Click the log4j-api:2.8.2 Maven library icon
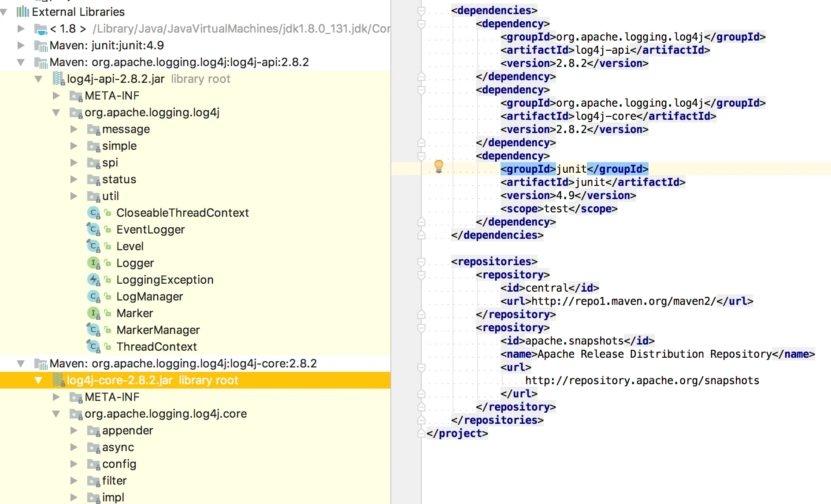 (41, 63)
